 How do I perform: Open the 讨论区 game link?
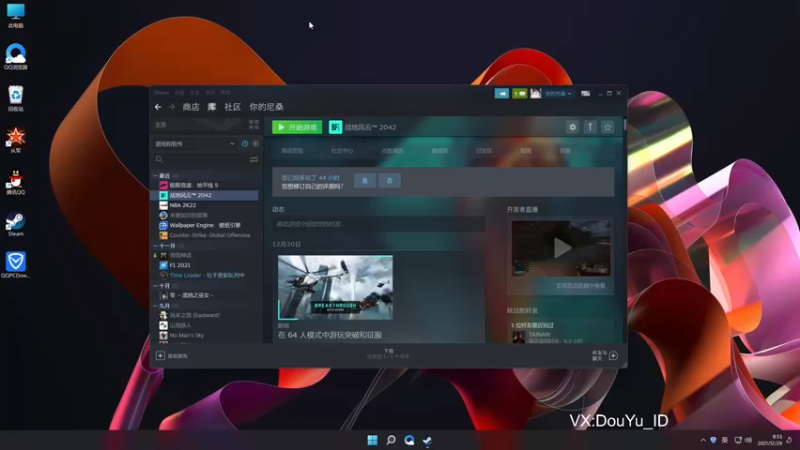[484, 151]
